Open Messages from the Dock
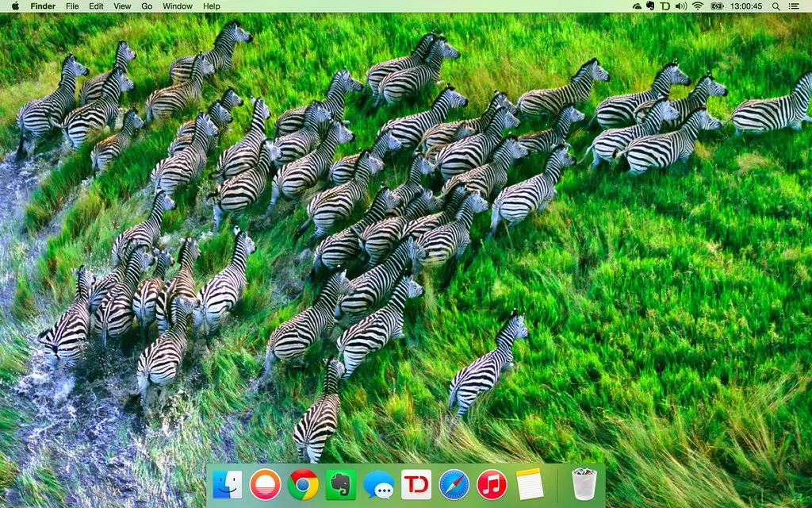The height and width of the screenshot is (508, 812). tap(378, 485)
